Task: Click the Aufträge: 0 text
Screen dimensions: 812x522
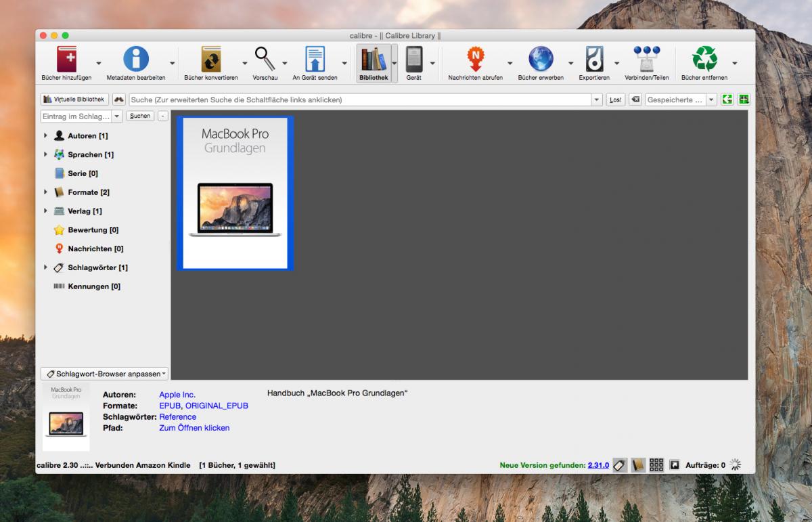Action: [705, 465]
